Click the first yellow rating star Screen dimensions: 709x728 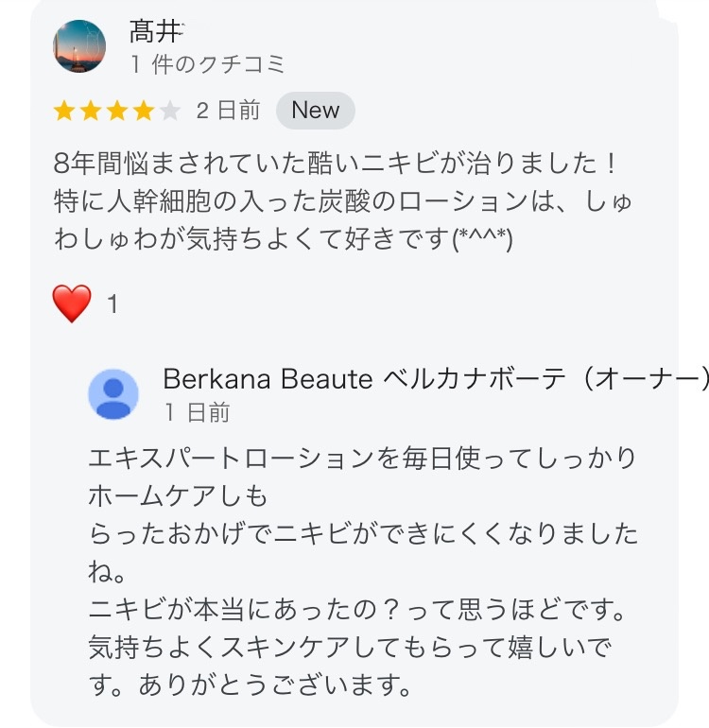pos(64,112)
